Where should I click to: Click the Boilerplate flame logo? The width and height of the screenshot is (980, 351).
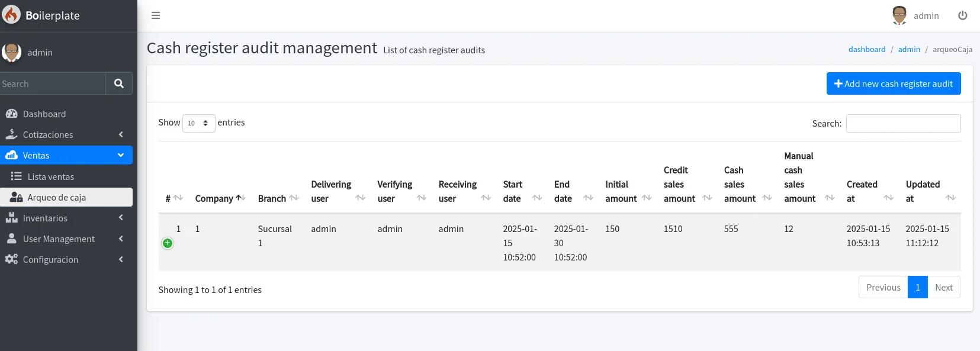[11, 15]
